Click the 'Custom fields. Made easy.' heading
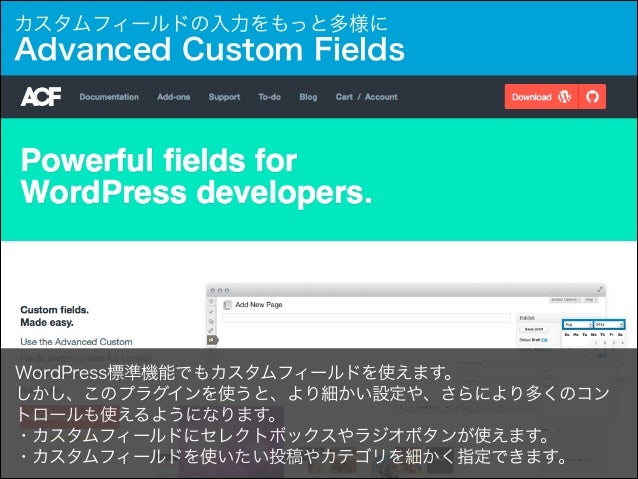This screenshot has width=638, height=479. tap(55, 316)
